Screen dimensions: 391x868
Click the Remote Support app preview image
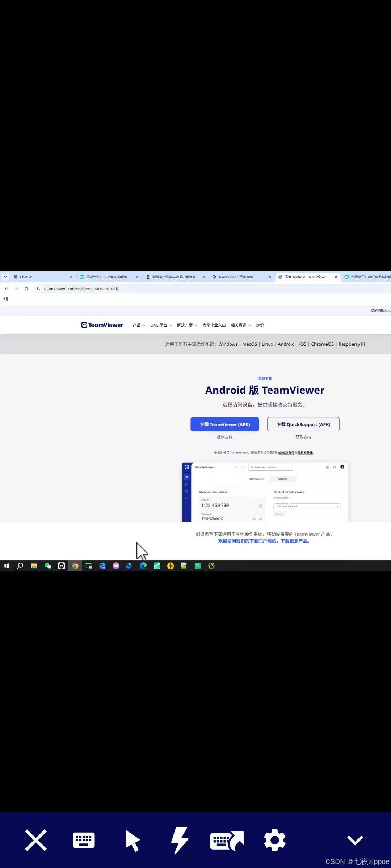pos(265,492)
